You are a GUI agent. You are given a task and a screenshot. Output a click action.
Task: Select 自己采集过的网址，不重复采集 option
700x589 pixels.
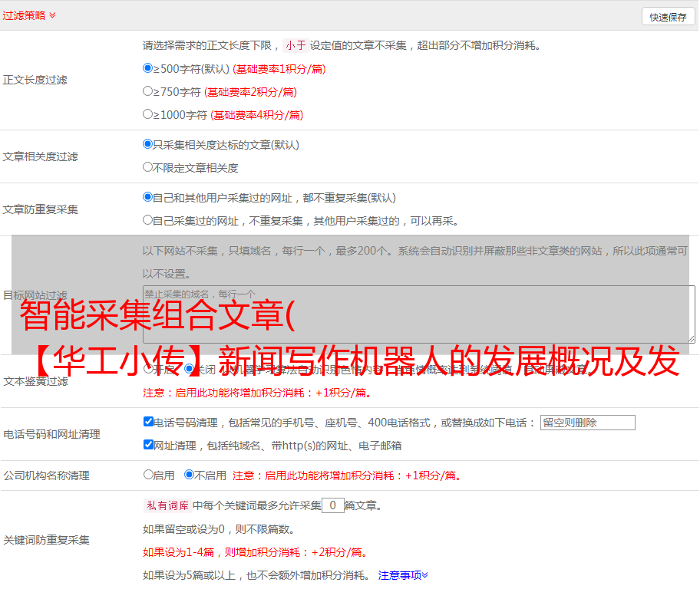(147, 220)
